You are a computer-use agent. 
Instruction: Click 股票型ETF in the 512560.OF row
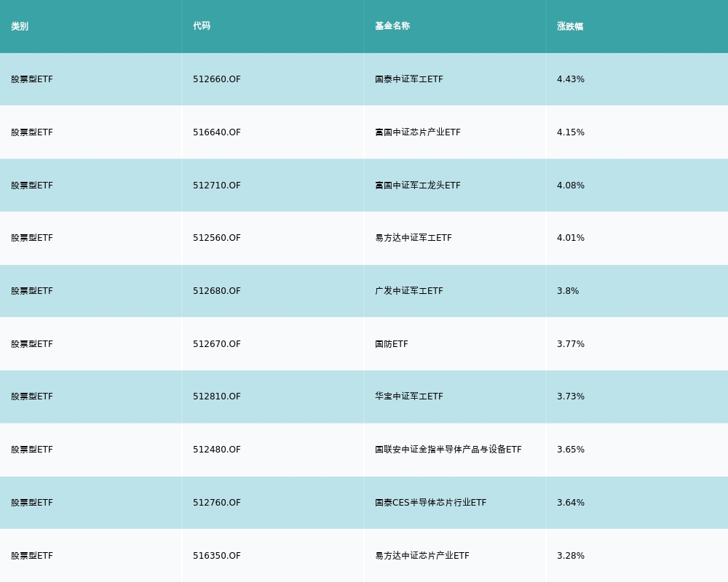coord(32,238)
